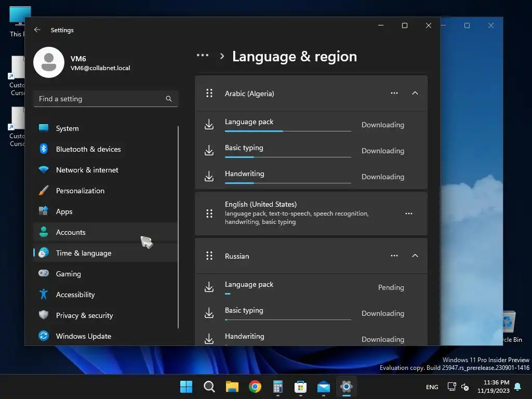The height and width of the screenshot is (399, 532).
Task: Click the Arabic Language pack download icon
Action: [x=209, y=124]
